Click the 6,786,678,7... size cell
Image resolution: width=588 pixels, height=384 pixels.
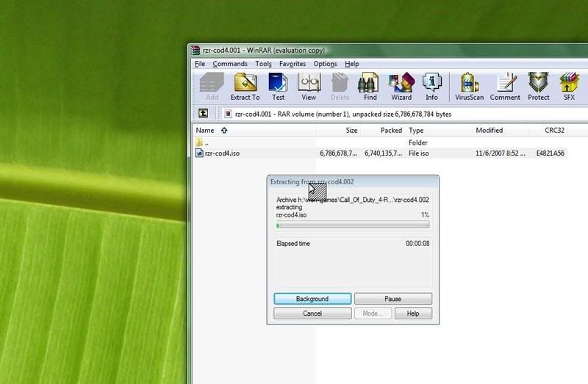pyautogui.click(x=338, y=153)
